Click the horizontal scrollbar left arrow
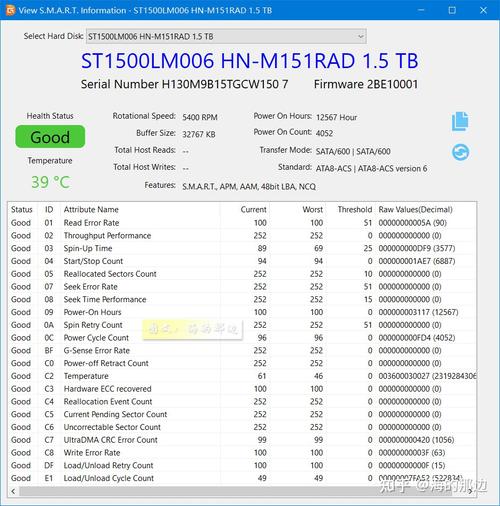Screen dimensions: 500x506 click(13, 491)
